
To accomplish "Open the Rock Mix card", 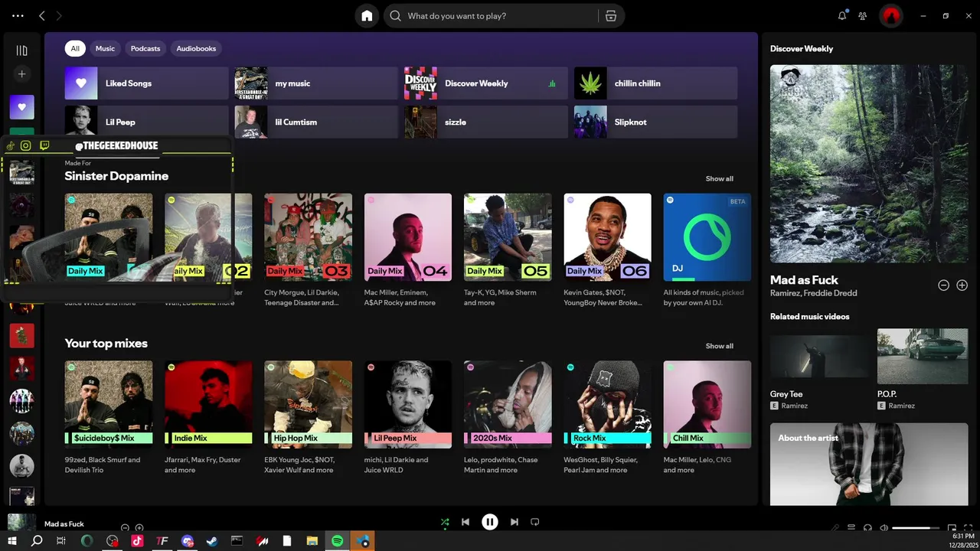I will point(607,418).
